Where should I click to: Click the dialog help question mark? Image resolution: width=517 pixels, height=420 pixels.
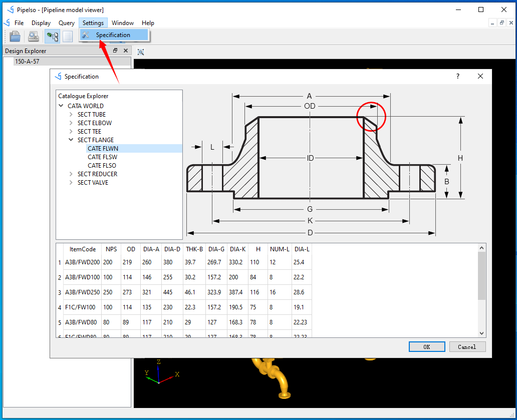[x=458, y=76]
